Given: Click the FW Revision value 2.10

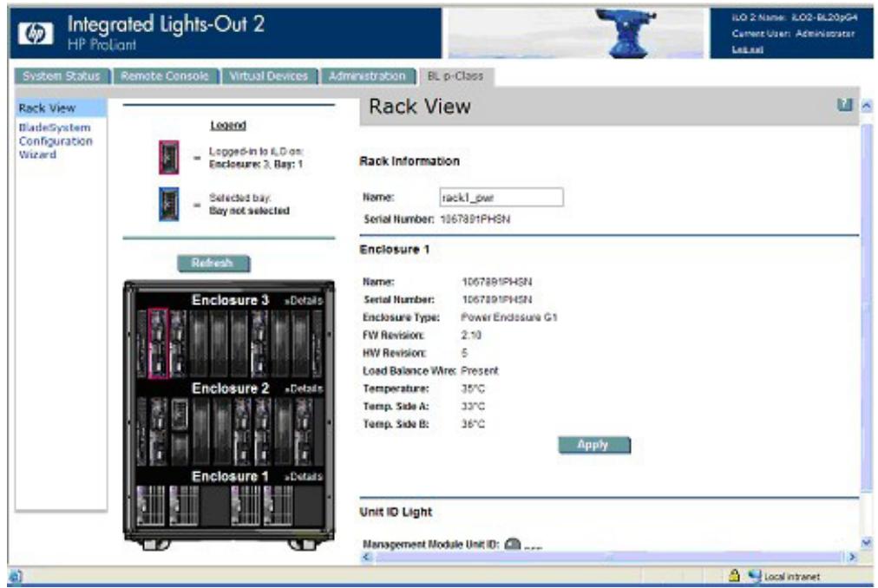Looking at the screenshot, I should coord(471,336).
